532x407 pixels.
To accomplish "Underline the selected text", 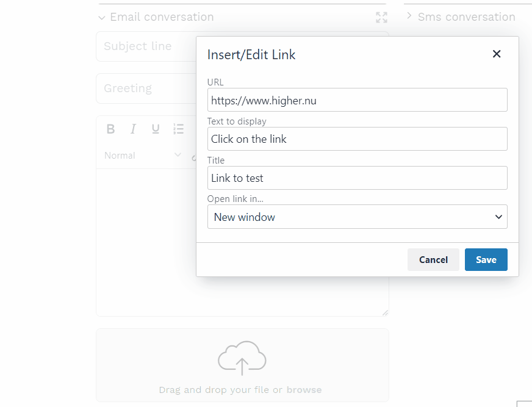I will 156,129.
